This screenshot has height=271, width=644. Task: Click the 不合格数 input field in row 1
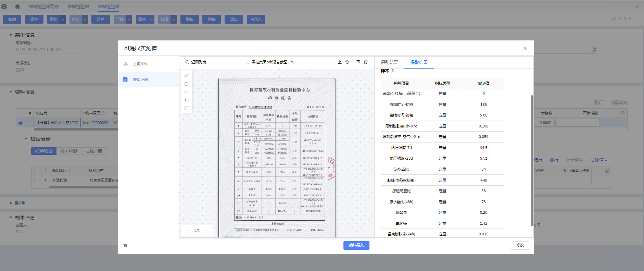pos(577,123)
